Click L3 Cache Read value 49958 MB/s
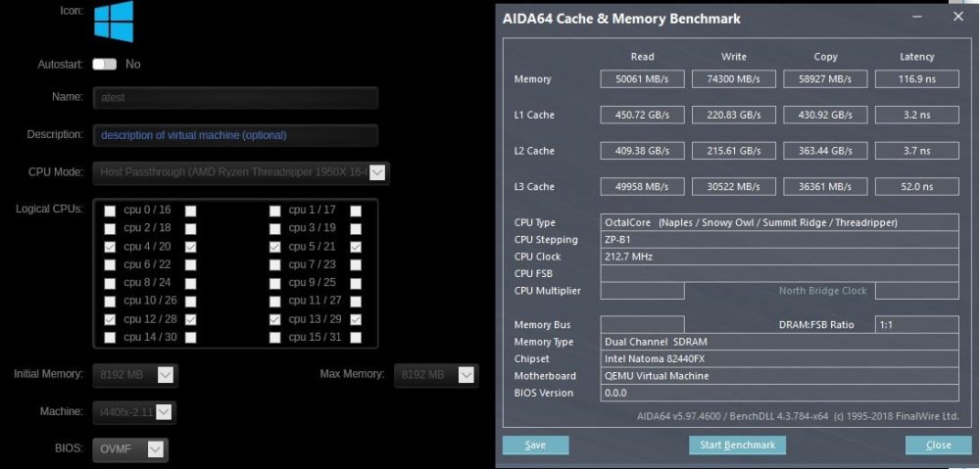This screenshot has height=469, width=980. (643, 187)
